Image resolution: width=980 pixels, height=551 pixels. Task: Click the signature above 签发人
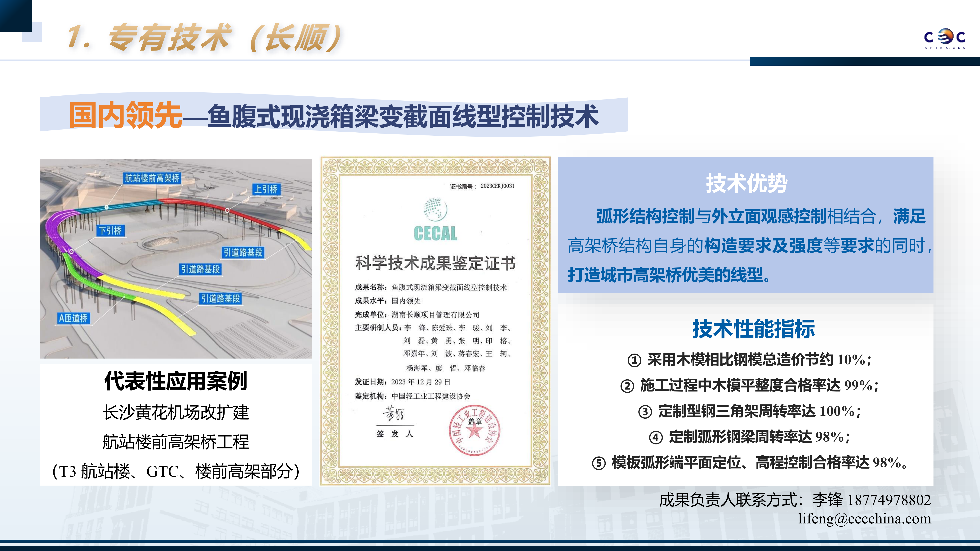(394, 414)
